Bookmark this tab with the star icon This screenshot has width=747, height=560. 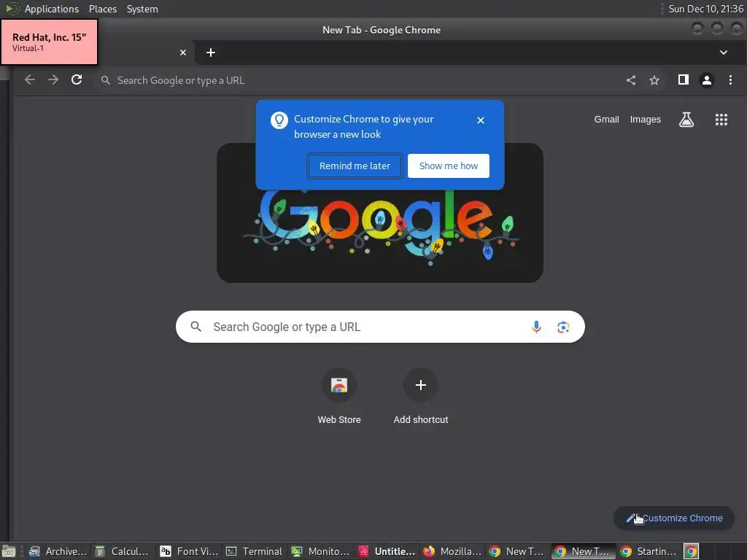tap(654, 80)
